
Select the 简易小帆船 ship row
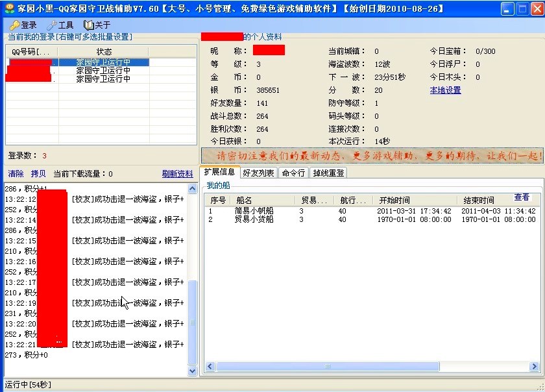point(254,211)
